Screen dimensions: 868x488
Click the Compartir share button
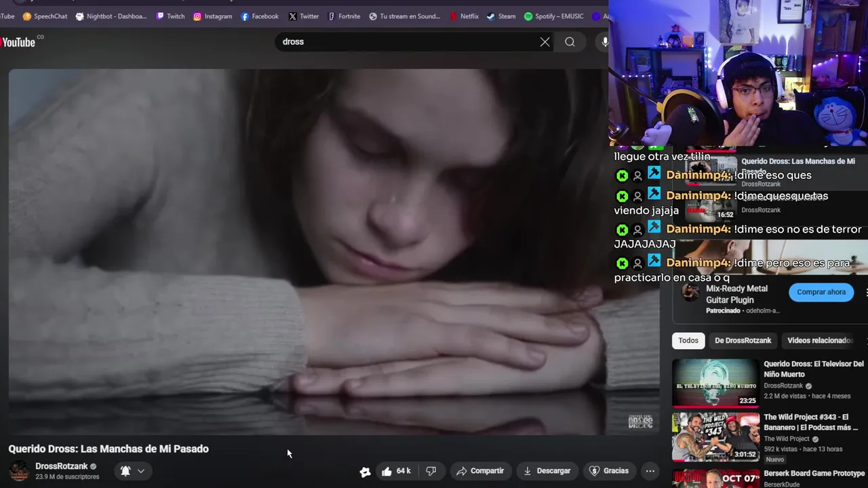(480, 471)
